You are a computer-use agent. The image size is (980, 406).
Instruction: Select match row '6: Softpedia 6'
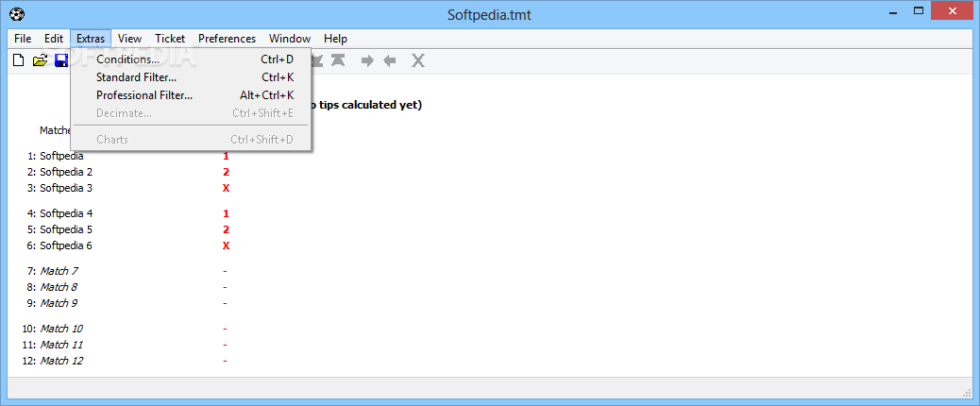pyautogui.click(x=60, y=246)
